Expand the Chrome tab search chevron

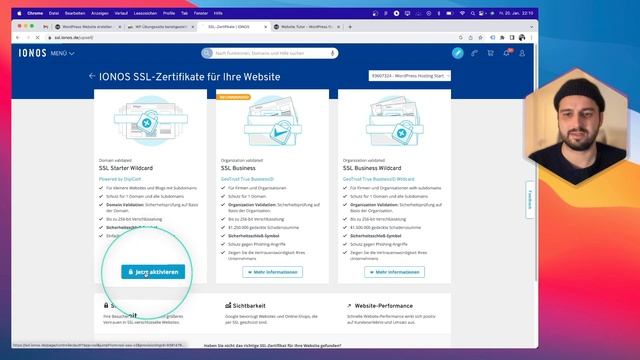point(531,27)
